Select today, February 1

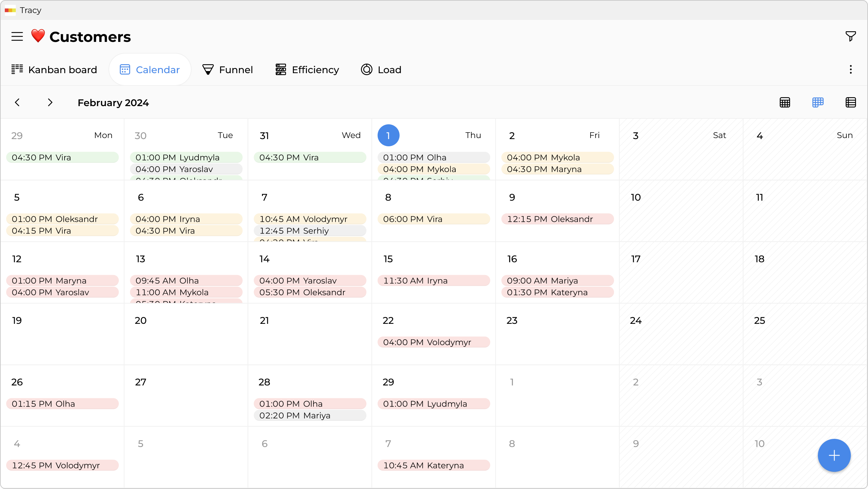388,135
